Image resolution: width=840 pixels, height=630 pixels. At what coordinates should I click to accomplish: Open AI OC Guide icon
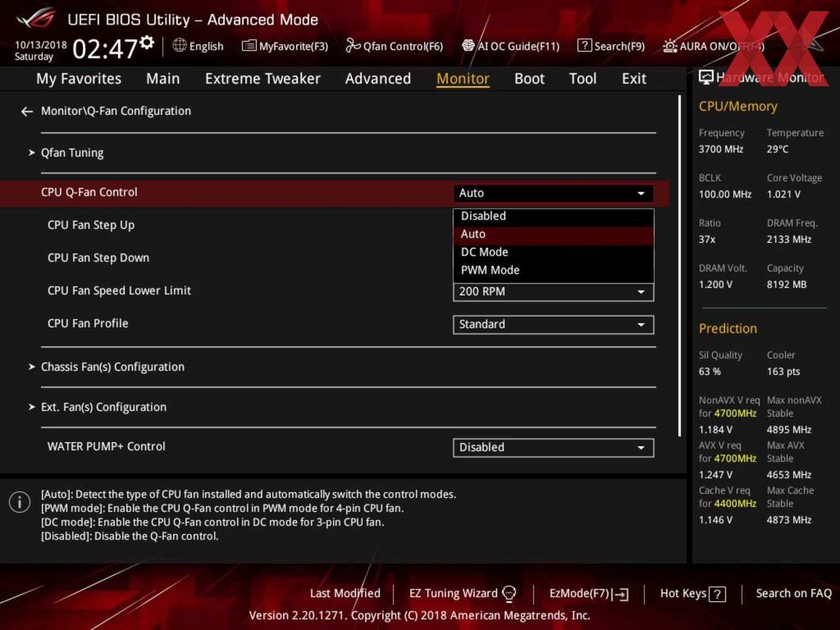click(468, 46)
